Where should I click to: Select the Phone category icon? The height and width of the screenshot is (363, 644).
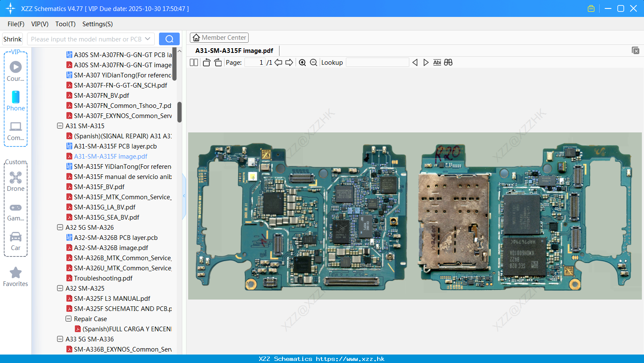point(16,101)
